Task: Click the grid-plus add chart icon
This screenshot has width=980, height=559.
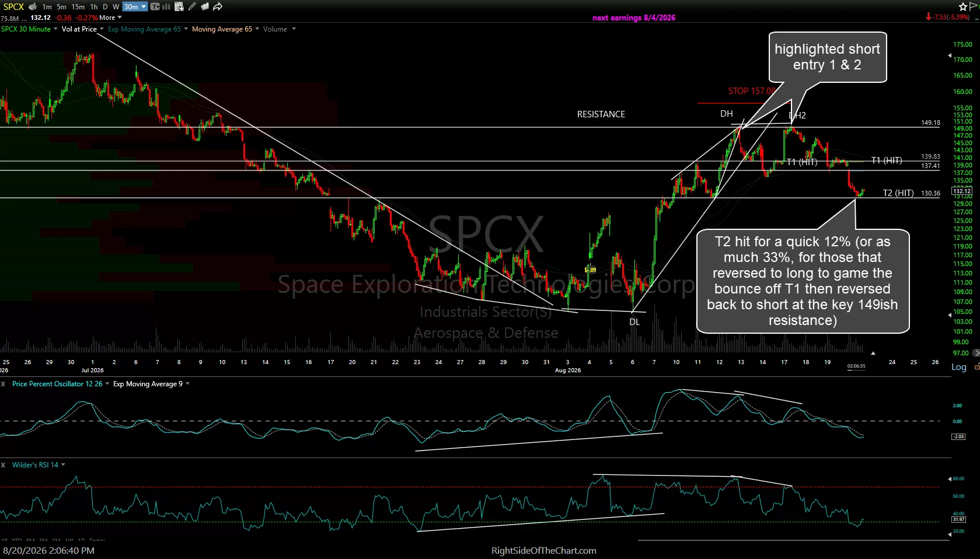Action: pos(179,7)
